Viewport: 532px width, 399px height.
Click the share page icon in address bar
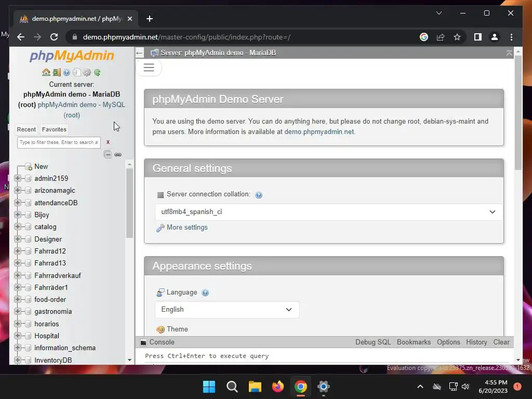tap(441, 37)
